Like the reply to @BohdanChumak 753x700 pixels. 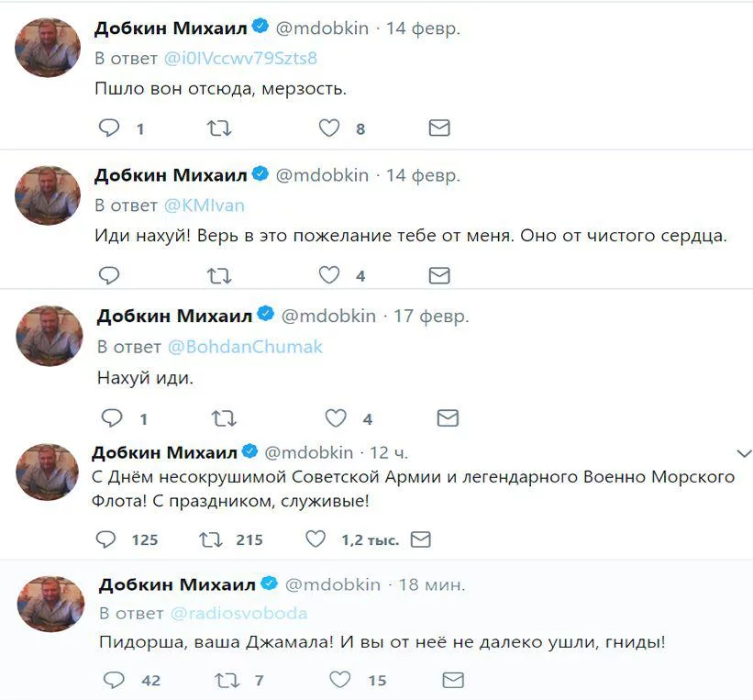[x=336, y=418]
